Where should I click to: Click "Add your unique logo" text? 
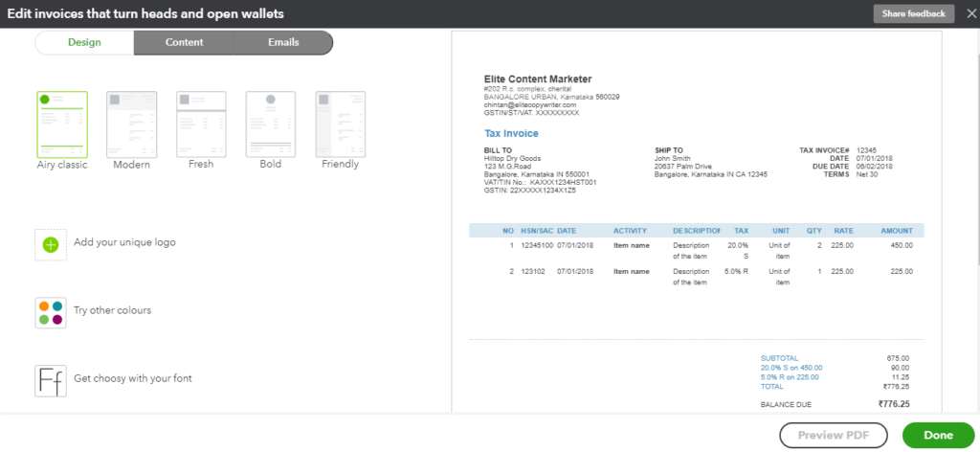point(124,243)
